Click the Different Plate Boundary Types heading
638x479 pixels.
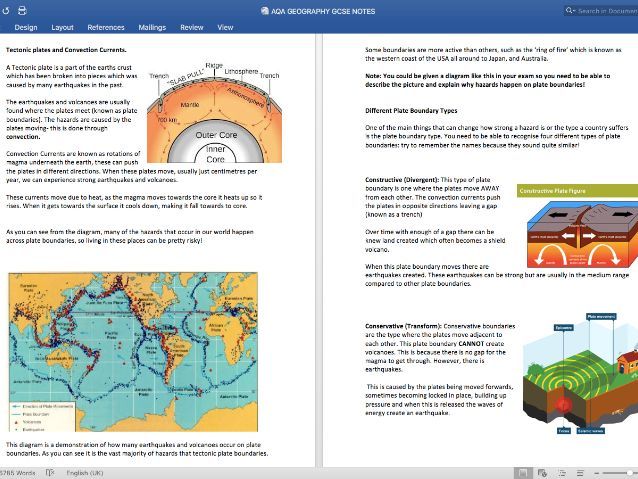[411, 110]
